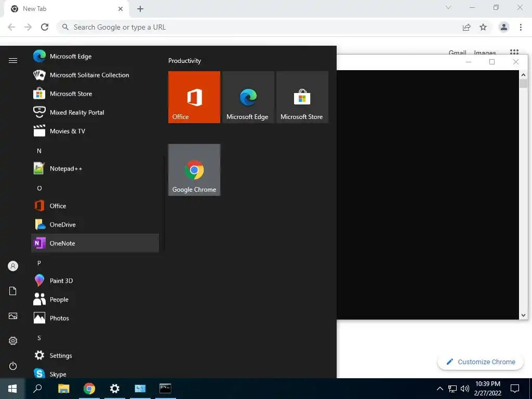Open the network status tray icon
Screen dimensions: 532x399
453,389
